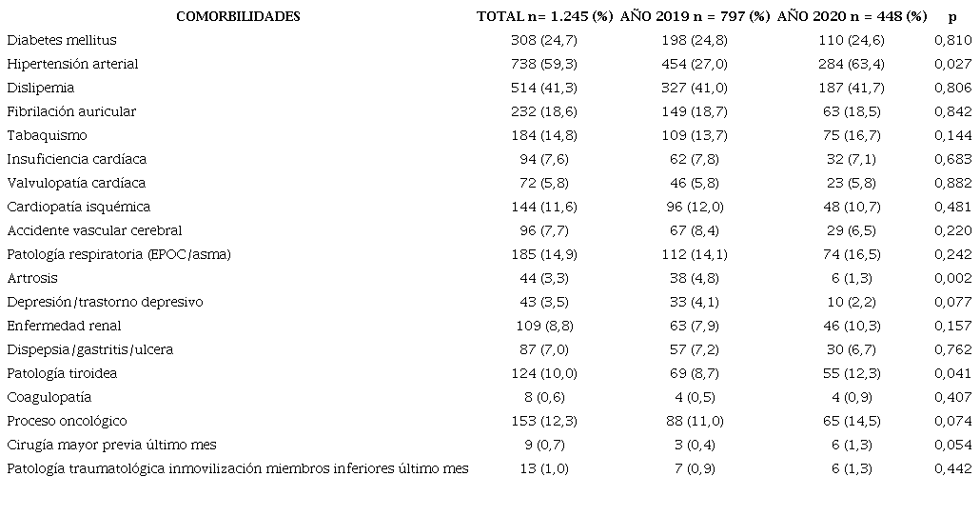
Task: Click the Patología tiroidea row label
Action: [62, 373]
